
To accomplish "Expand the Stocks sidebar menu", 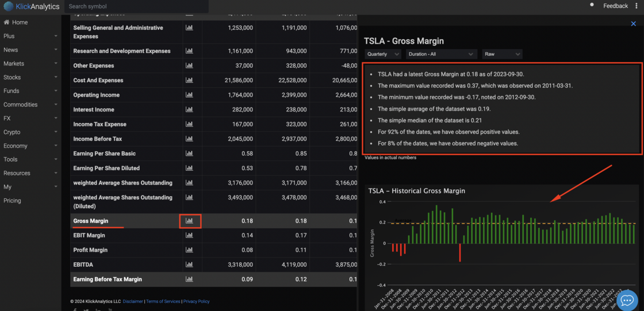I will pos(30,77).
